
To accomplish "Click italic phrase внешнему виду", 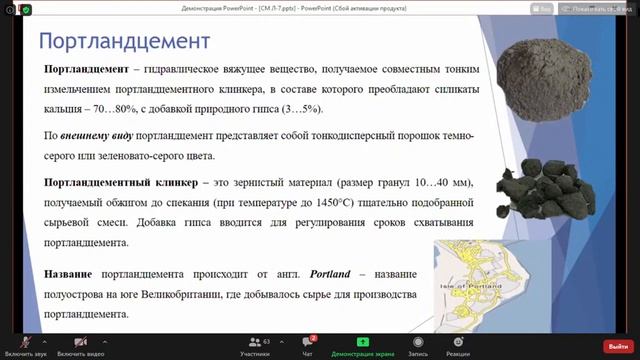I will (x=96, y=136).
